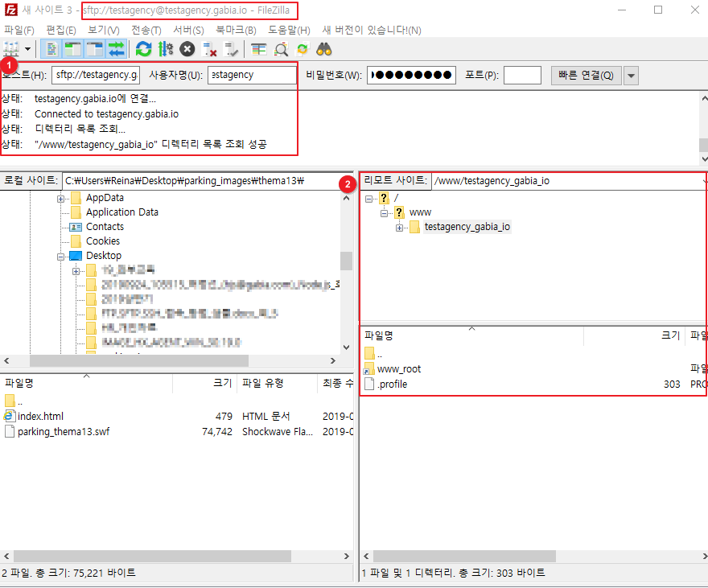Open the 파일(F) menu
Screen dimensions: 708x588
point(19,31)
